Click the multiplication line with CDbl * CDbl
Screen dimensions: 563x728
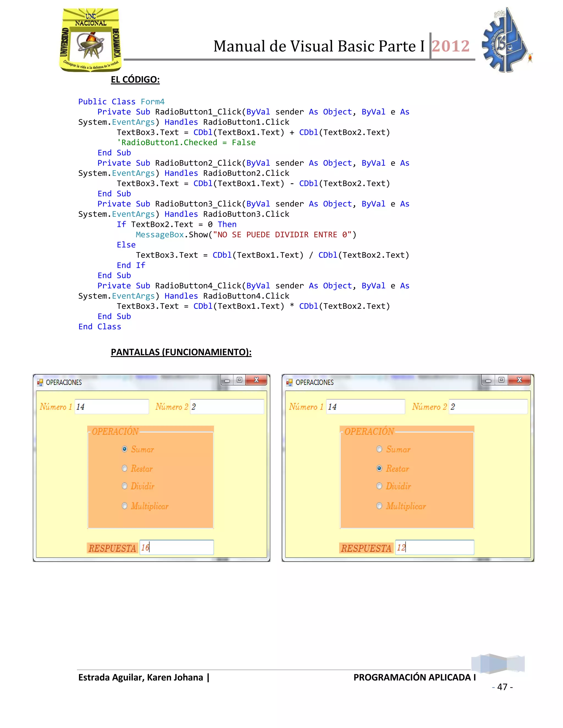click(x=253, y=306)
